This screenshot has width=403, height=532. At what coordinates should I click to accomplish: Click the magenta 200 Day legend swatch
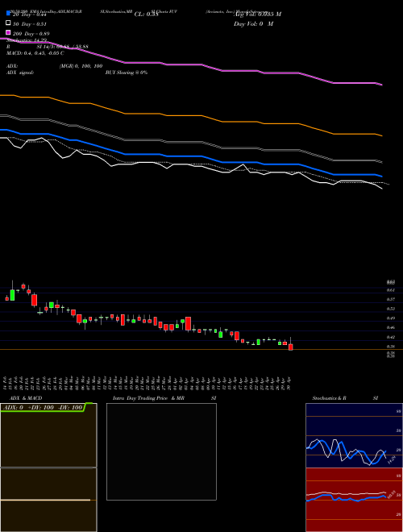pyautogui.click(x=8, y=32)
